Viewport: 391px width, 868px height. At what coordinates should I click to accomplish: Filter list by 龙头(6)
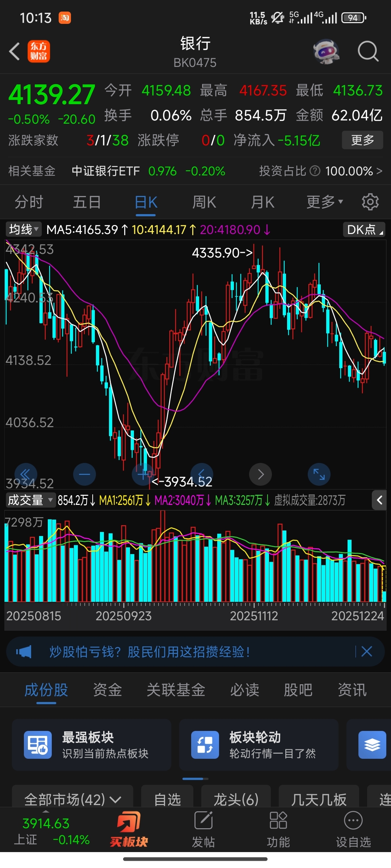[236, 799]
